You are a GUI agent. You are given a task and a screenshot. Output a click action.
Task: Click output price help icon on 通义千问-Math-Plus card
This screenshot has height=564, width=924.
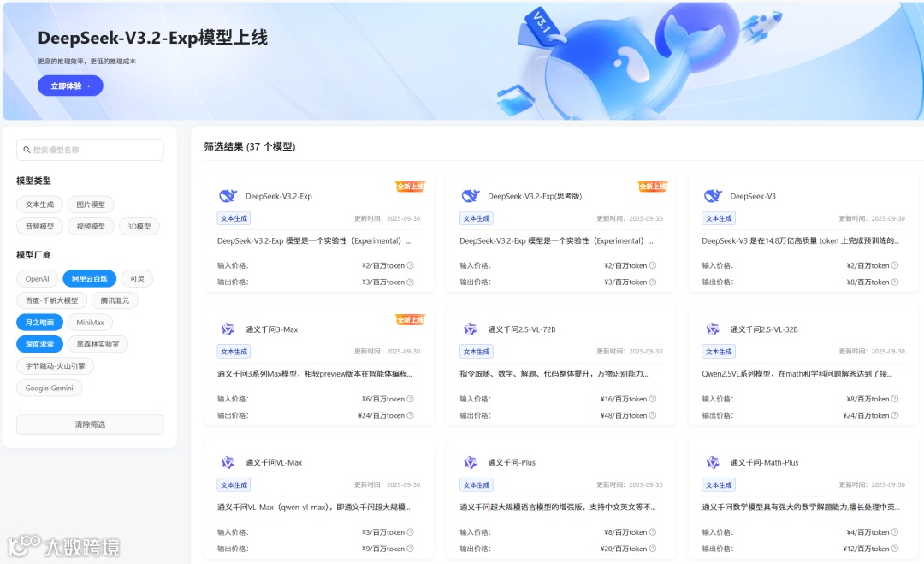895,549
